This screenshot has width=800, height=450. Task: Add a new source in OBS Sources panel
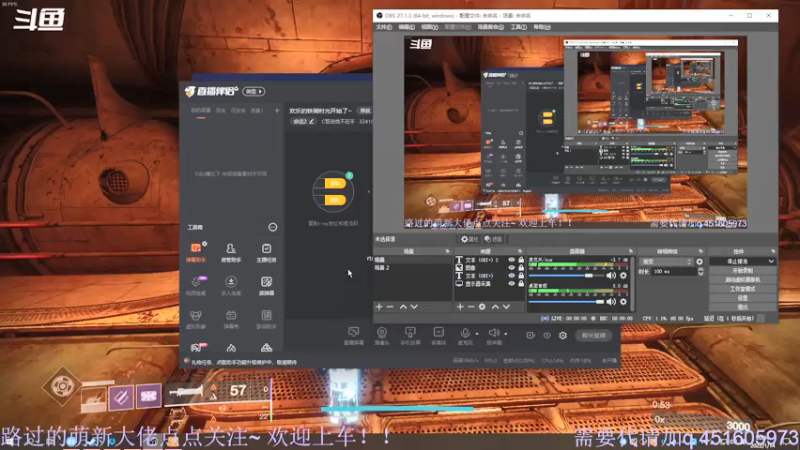(460, 307)
